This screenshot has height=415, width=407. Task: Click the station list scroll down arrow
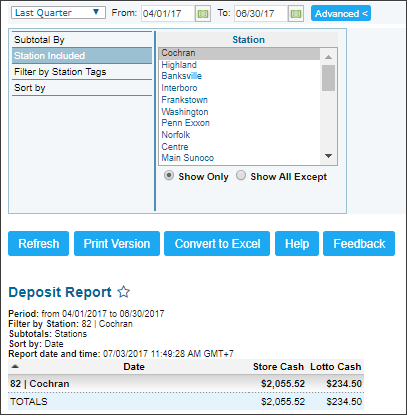click(328, 156)
